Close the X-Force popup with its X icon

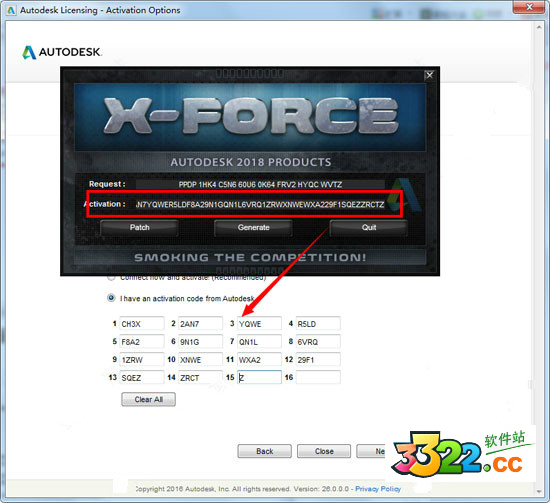429,75
